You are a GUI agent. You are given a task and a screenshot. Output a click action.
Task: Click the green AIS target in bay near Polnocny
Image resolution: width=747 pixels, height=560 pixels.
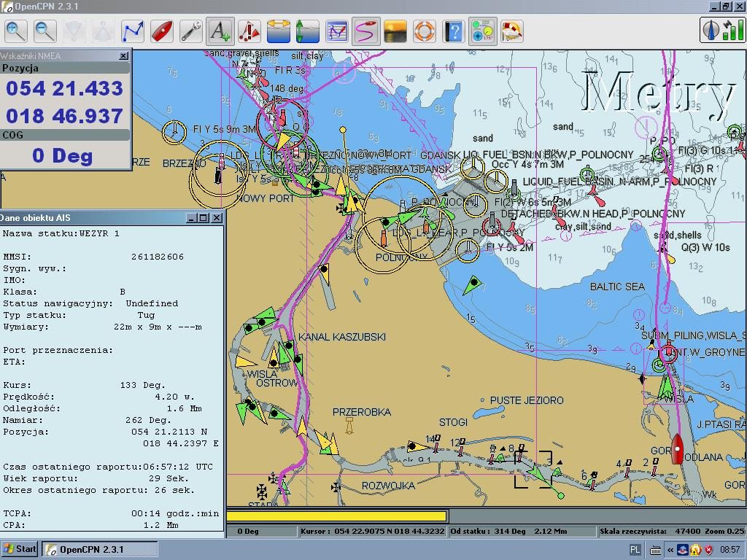click(x=473, y=285)
